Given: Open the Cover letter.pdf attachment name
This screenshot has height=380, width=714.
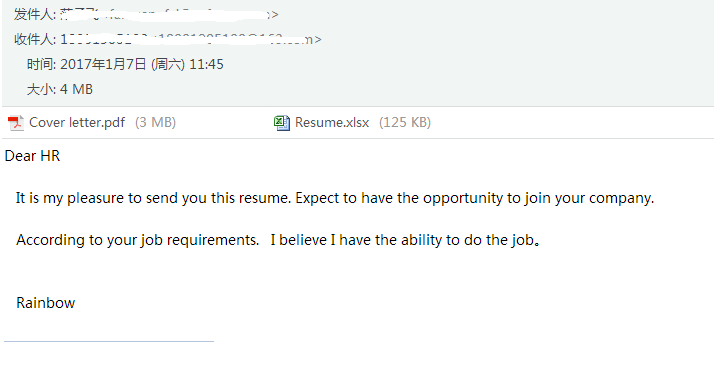Looking at the screenshot, I should click(x=77, y=122).
